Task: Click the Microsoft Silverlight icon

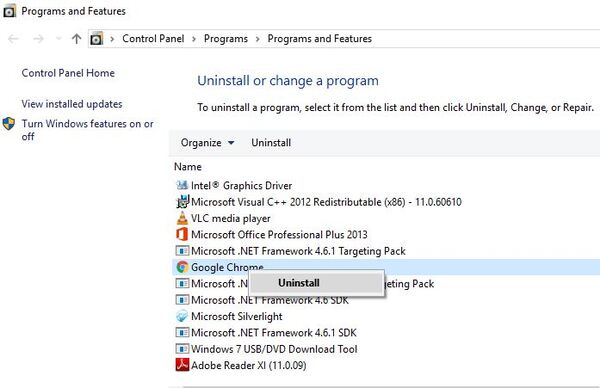Action: click(182, 316)
